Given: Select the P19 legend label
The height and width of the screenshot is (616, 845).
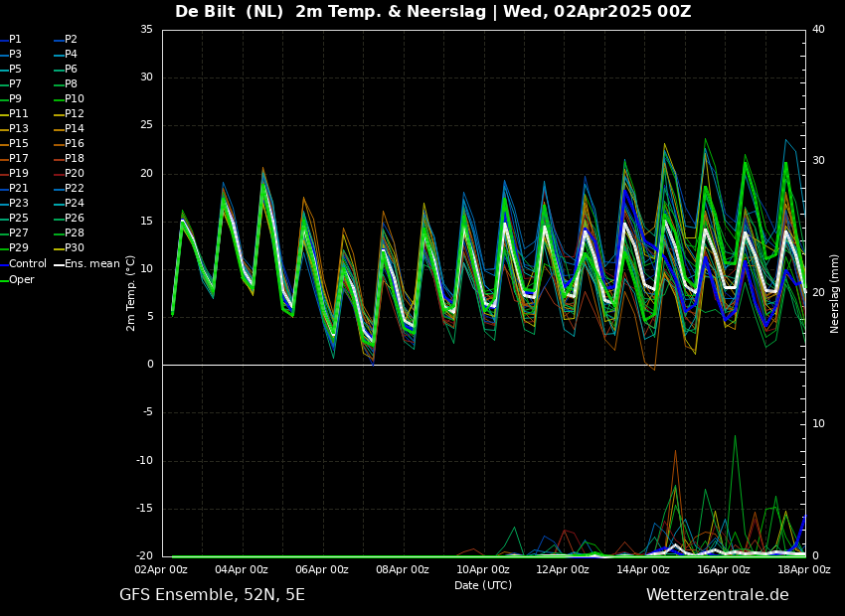Looking at the screenshot, I should (x=14, y=174).
